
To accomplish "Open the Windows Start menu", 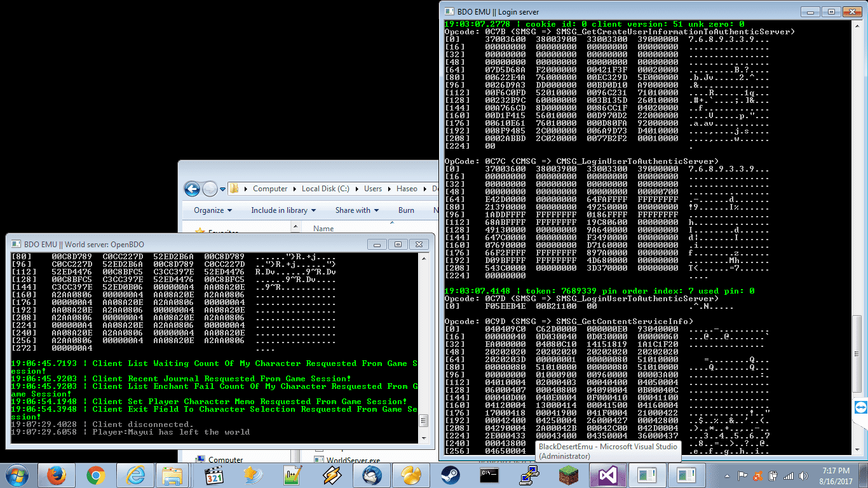I will pyautogui.click(x=17, y=475).
